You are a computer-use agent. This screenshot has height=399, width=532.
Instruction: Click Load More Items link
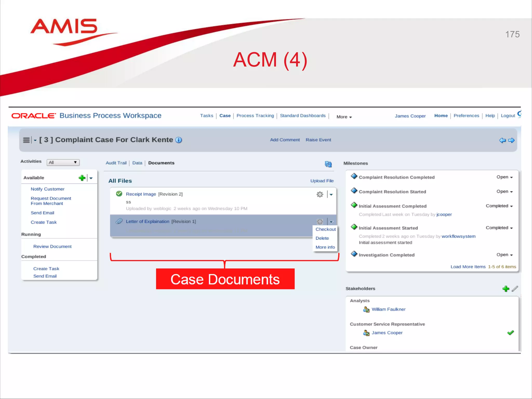click(468, 267)
